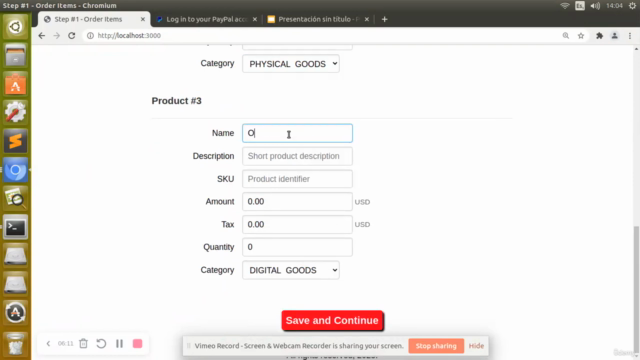Click the Product #3 Description field
The width and height of the screenshot is (640, 360).
coord(297,156)
